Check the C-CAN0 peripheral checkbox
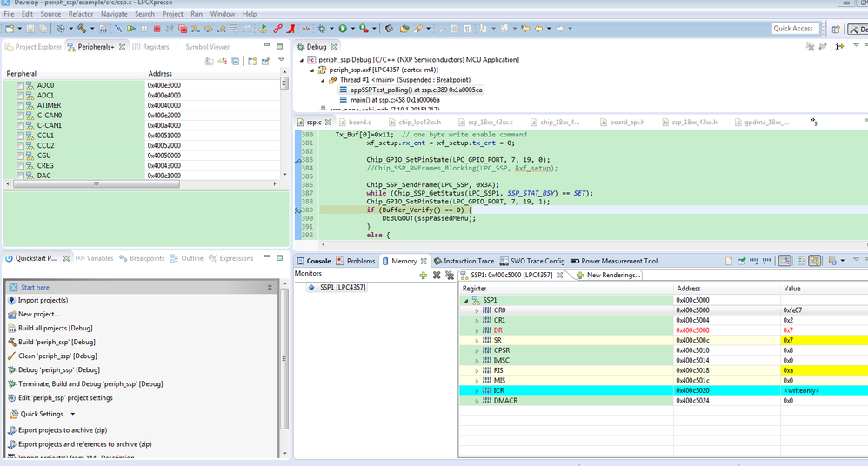Viewport: 868px width, 466px height. pyautogui.click(x=20, y=116)
